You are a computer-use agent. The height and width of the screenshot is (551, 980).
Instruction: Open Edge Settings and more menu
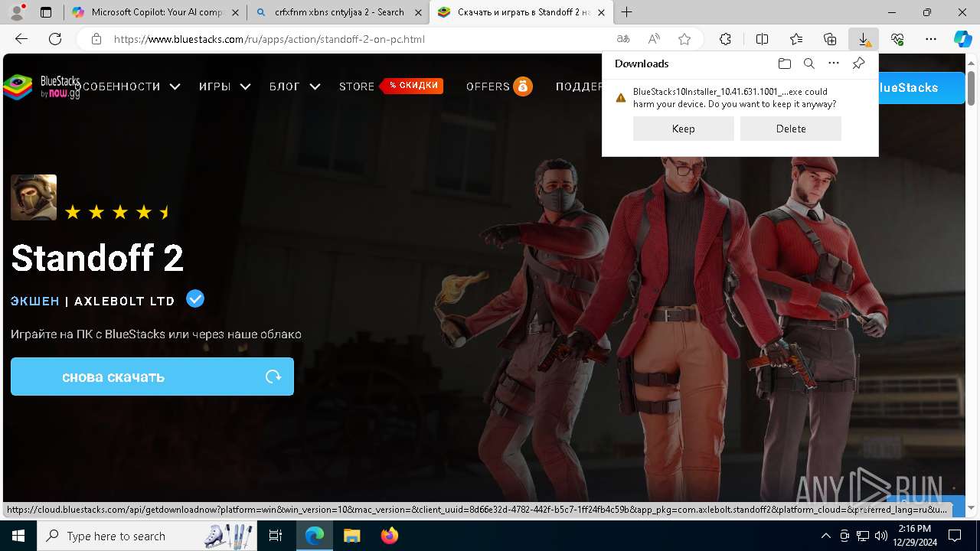click(x=931, y=39)
